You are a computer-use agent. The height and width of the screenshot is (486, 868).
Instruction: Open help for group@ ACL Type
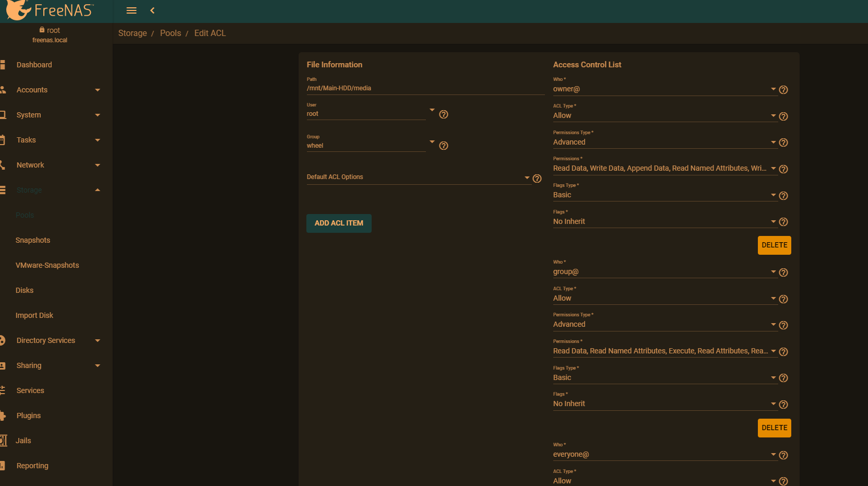point(783,299)
